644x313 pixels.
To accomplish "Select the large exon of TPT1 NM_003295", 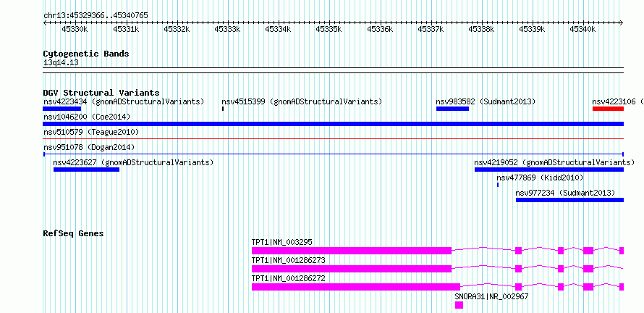I will (352, 251).
